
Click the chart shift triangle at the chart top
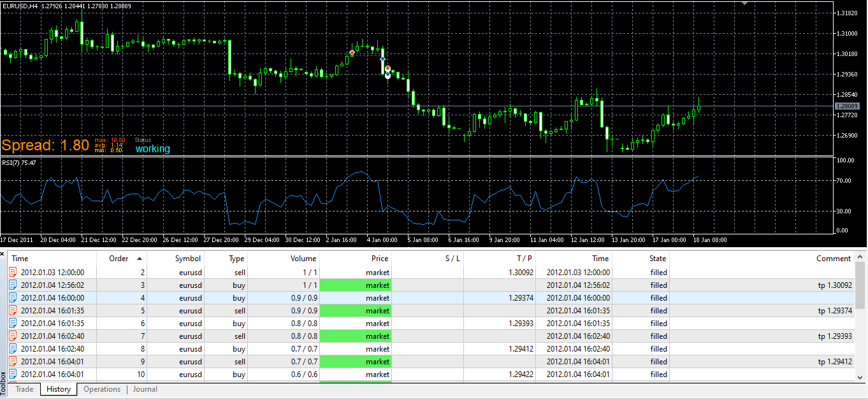click(743, 3)
